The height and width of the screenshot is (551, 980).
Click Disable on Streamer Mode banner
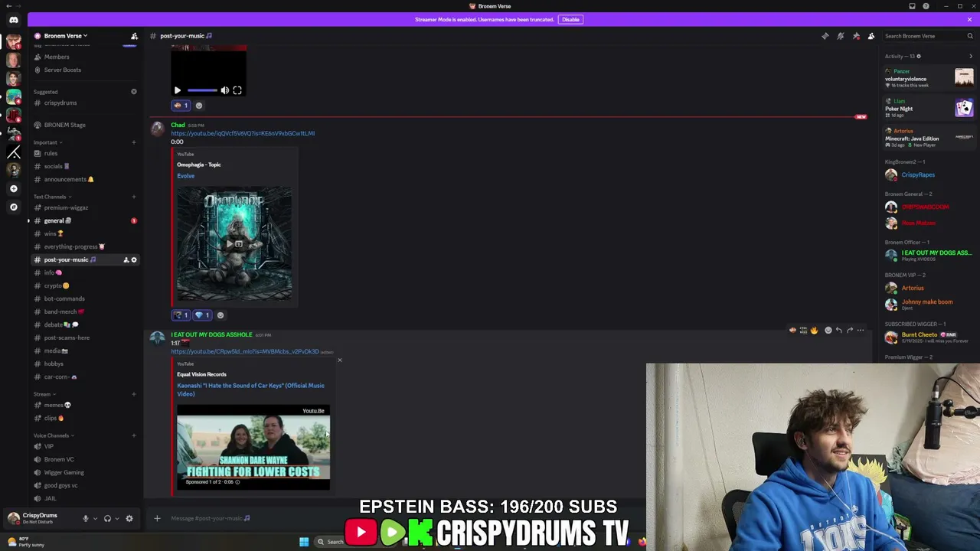click(x=570, y=19)
